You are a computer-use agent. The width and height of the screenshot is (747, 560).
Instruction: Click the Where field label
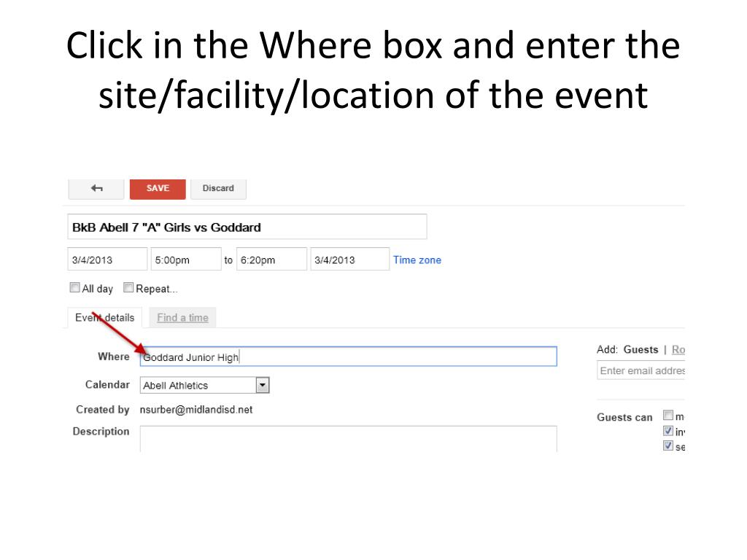pos(113,357)
